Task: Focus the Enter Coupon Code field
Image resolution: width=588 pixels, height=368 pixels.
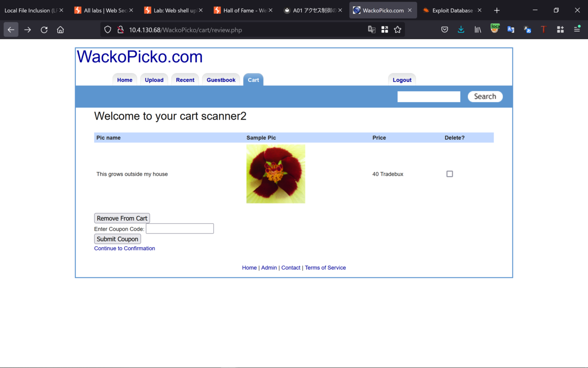Action: click(x=180, y=229)
